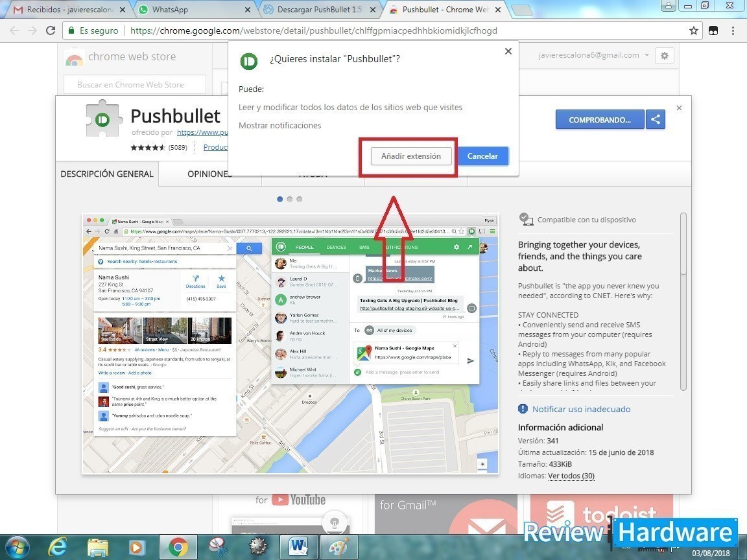
Task: Click the Versión: 341 text
Action: pos(538,441)
